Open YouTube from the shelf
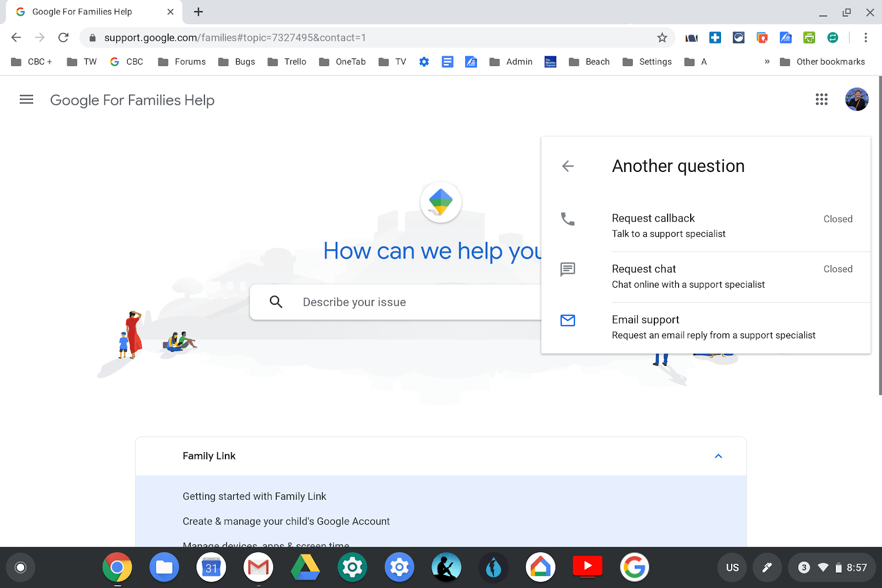 (588, 566)
